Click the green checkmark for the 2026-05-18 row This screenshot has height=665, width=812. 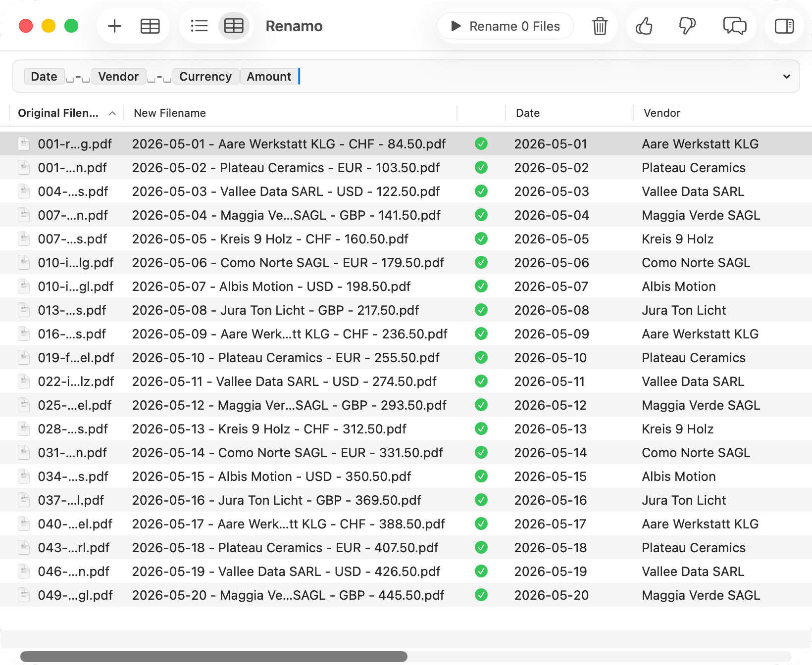(481, 548)
